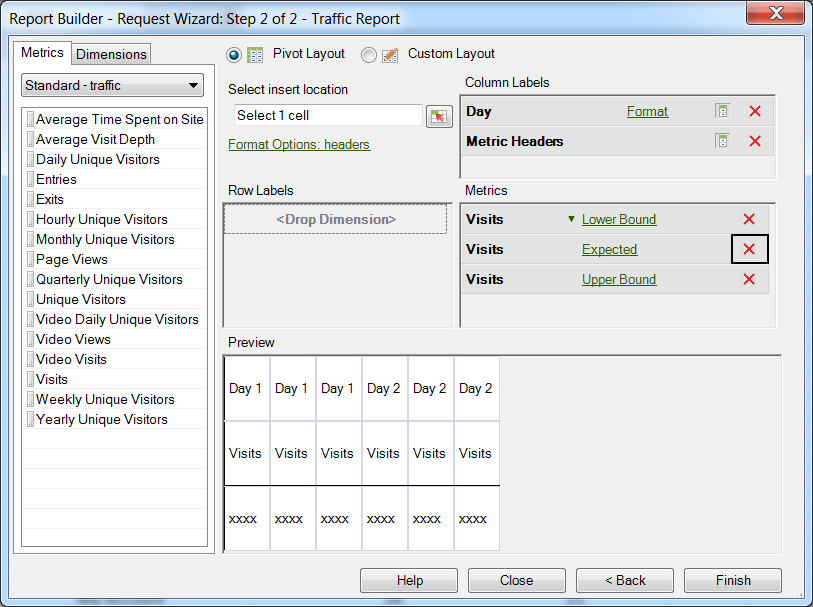Select the Pivot Layout radio button
Image resolution: width=813 pixels, height=607 pixels.
[x=234, y=54]
